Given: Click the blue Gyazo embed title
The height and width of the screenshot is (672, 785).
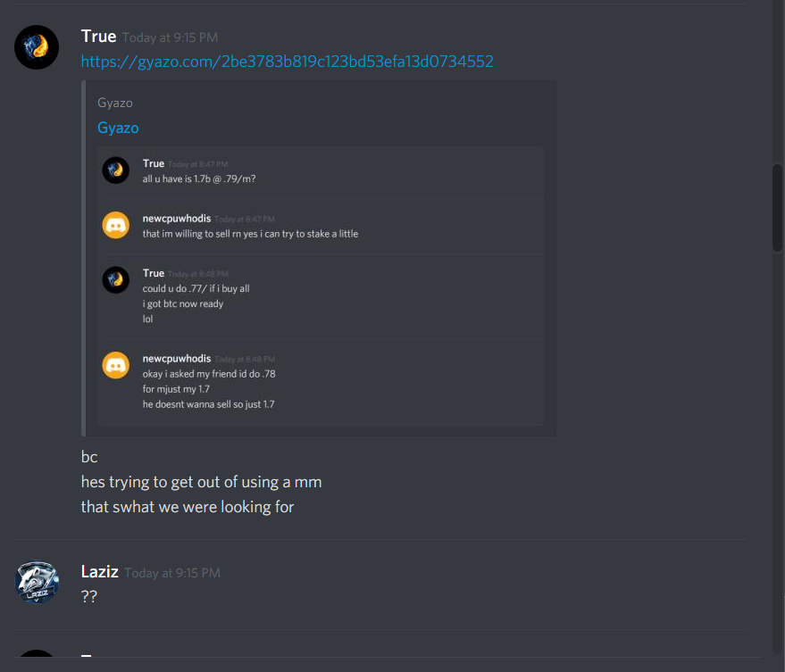Looking at the screenshot, I should pyautogui.click(x=118, y=128).
